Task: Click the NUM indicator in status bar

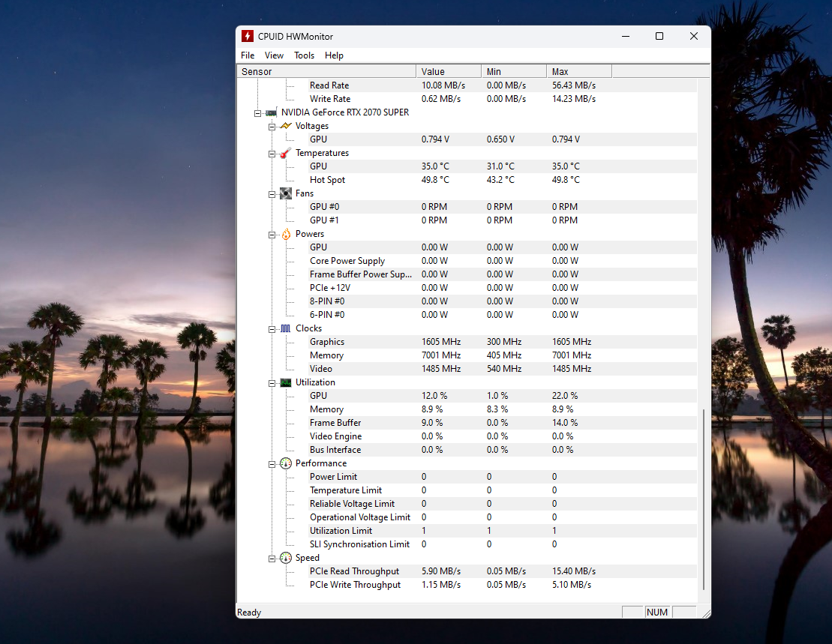Action: coord(657,613)
